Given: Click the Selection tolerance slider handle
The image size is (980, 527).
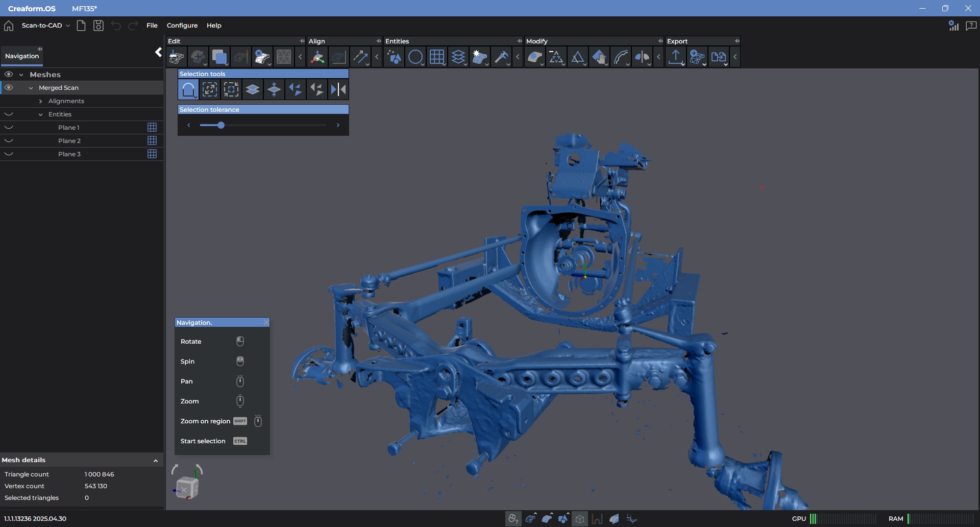Looking at the screenshot, I should pyautogui.click(x=221, y=125).
